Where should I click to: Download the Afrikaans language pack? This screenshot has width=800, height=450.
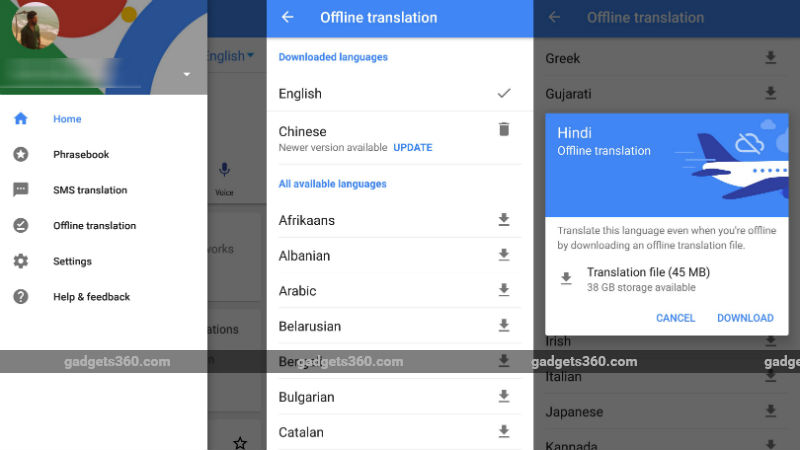click(x=504, y=220)
